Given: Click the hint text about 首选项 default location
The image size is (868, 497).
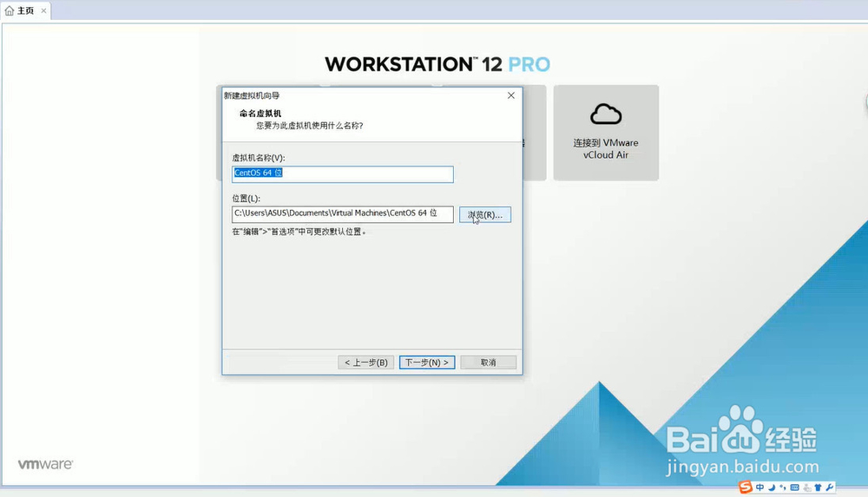Looking at the screenshot, I should pyautogui.click(x=299, y=232).
